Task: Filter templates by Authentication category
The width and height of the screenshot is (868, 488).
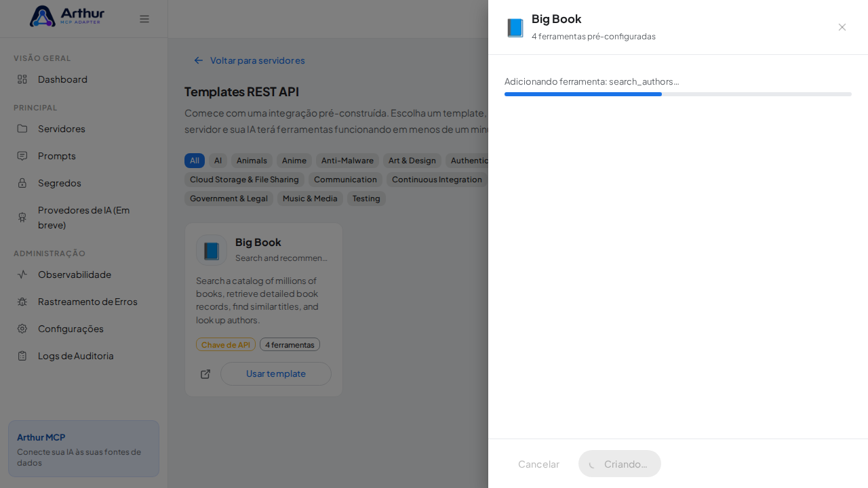Action: (468, 161)
